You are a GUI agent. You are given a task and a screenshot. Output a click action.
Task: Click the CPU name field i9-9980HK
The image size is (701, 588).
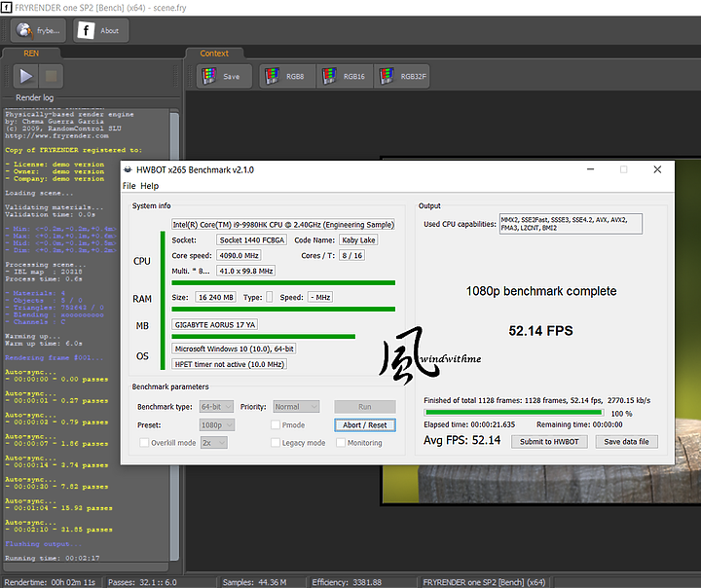(283, 225)
